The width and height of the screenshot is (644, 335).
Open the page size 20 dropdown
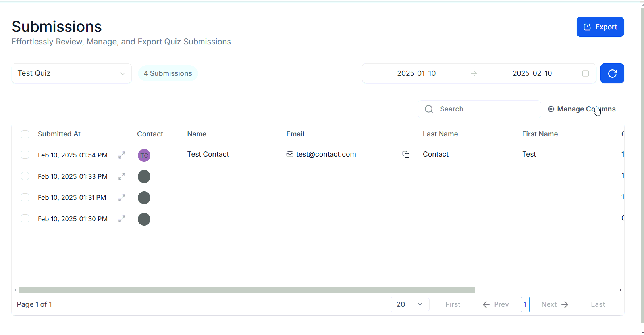(x=409, y=304)
